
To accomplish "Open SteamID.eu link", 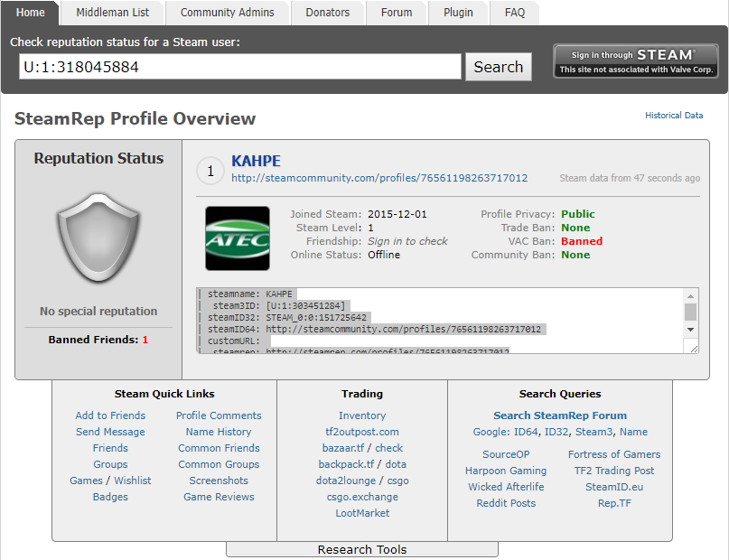I will [614, 487].
